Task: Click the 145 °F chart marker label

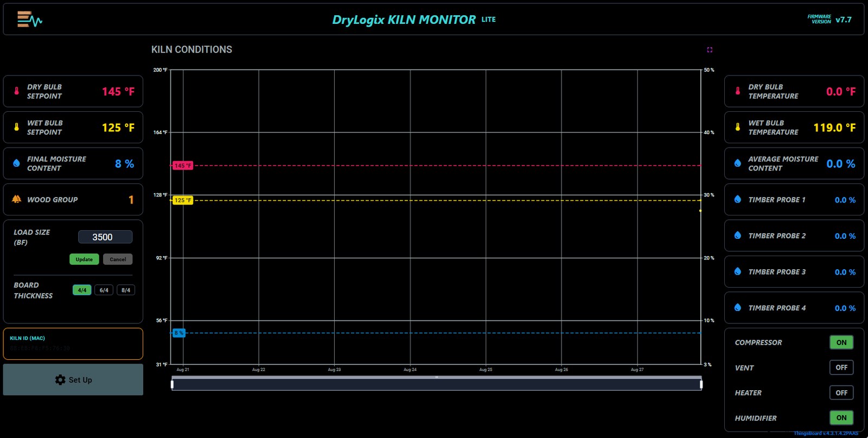Action: pos(182,166)
